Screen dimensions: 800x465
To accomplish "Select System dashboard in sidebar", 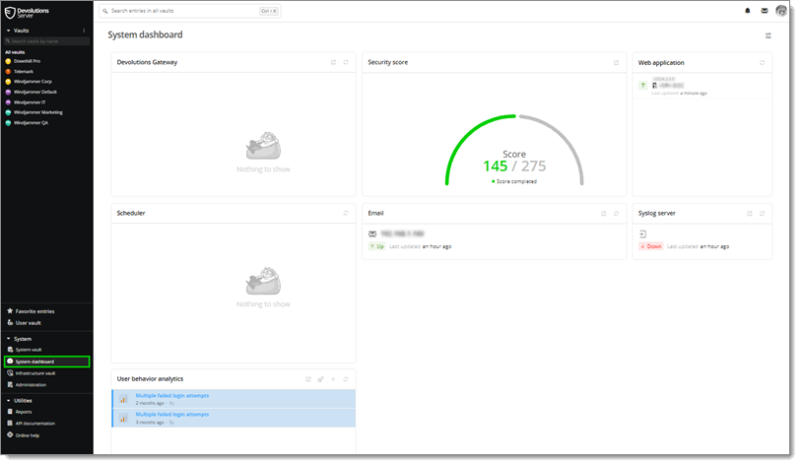I will (x=47, y=362).
